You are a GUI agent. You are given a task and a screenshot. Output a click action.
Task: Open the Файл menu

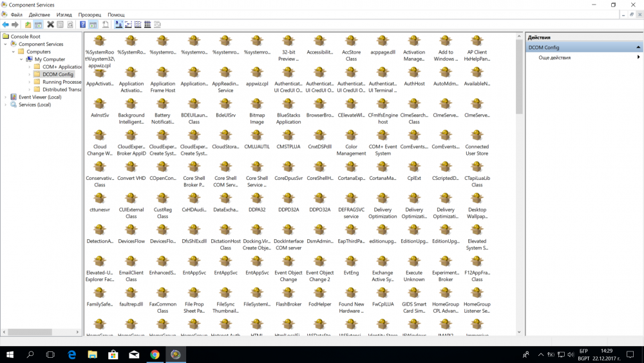(17, 14)
